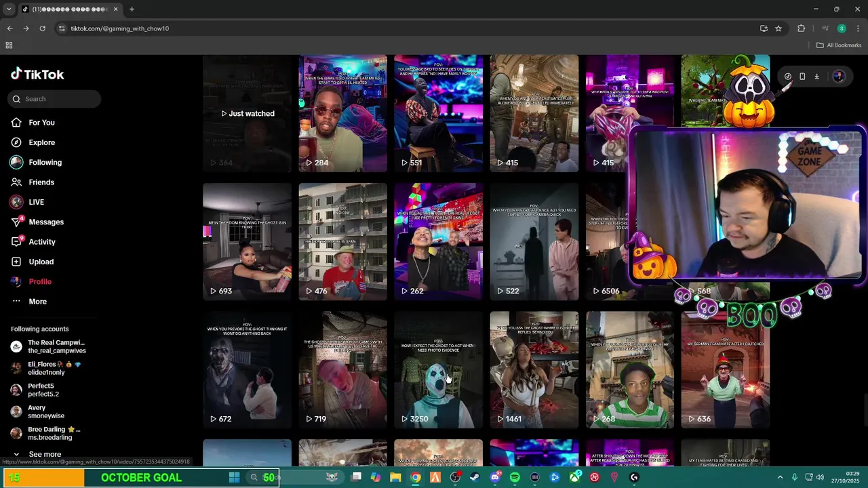The height and width of the screenshot is (488, 868).
Task: Open a new Chrome tab
Action: click(132, 9)
